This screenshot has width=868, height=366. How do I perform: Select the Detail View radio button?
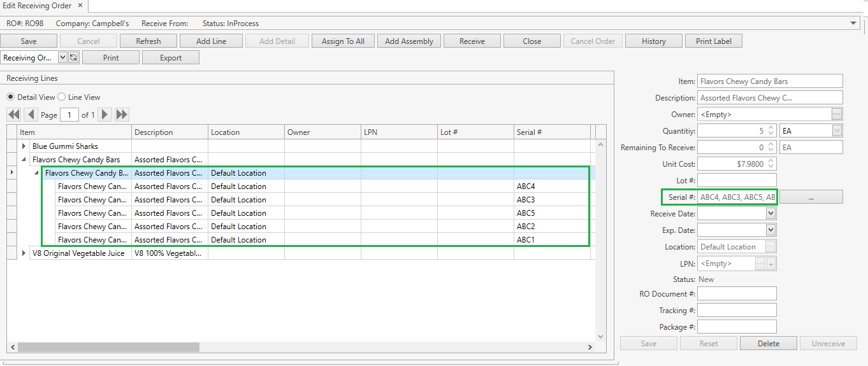11,97
